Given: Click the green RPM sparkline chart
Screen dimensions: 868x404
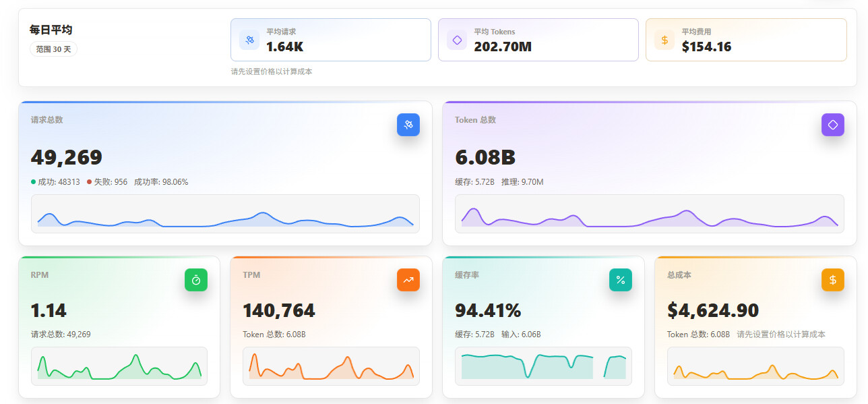Looking at the screenshot, I should click(119, 366).
